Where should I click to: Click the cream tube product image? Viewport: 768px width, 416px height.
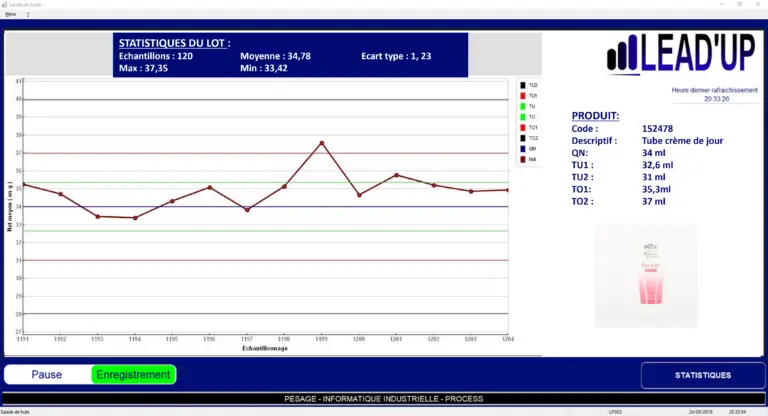(x=646, y=276)
